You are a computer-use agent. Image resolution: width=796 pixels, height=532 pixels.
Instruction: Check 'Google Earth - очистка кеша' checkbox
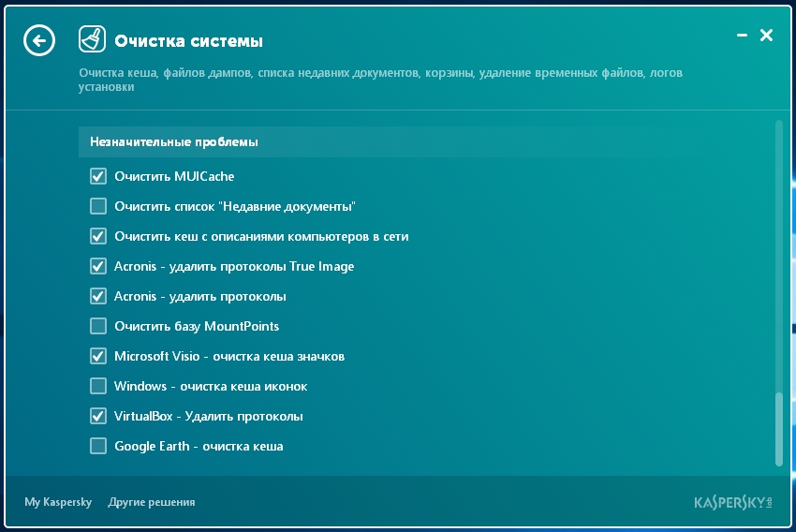[98, 446]
